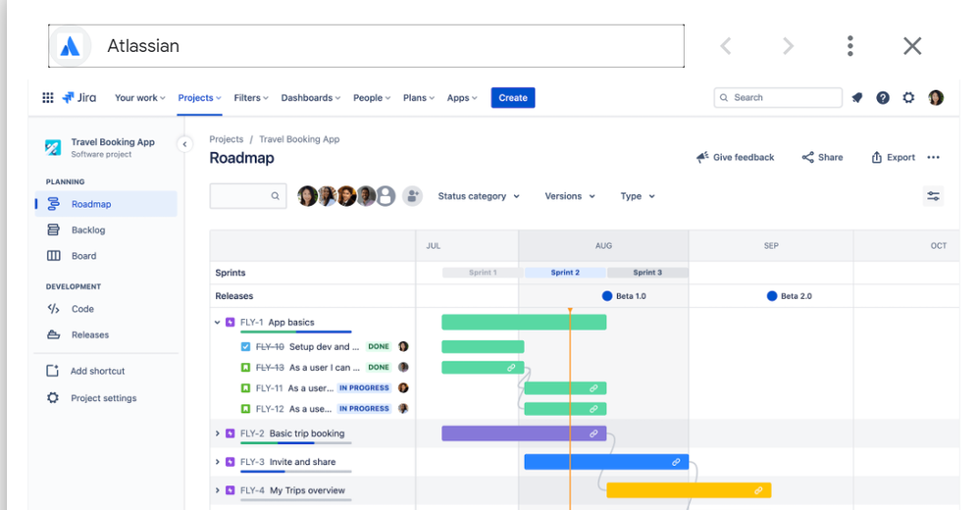The image size is (980, 510).
Task: Open the Projects menu
Action: click(199, 97)
